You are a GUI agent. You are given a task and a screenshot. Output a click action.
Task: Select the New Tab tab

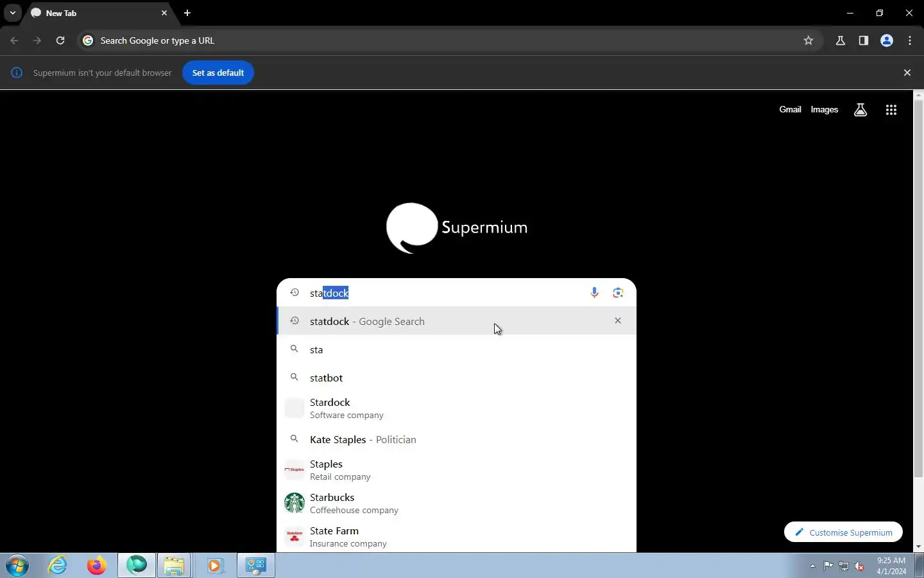99,13
